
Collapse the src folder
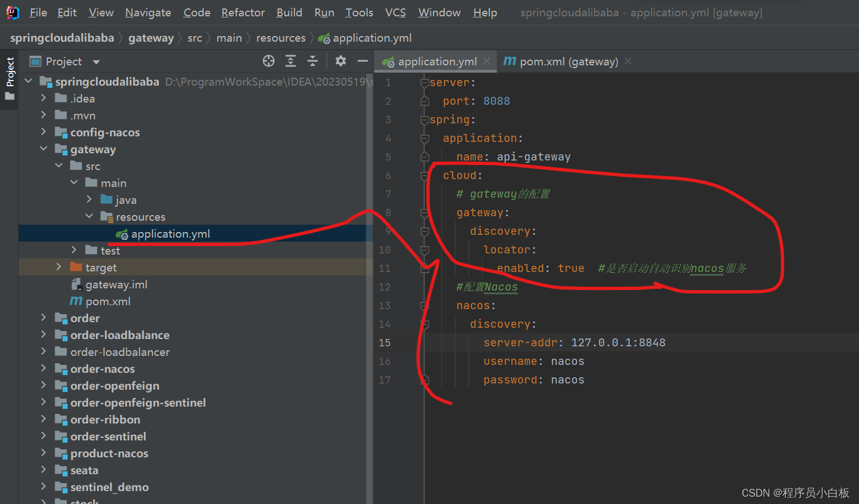(x=59, y=166)
